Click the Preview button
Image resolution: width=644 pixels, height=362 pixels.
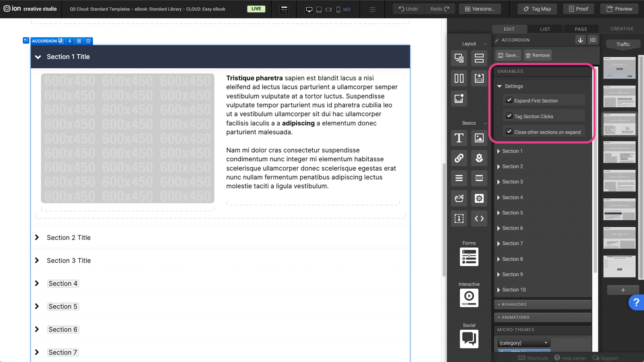[x=619, y=9]
